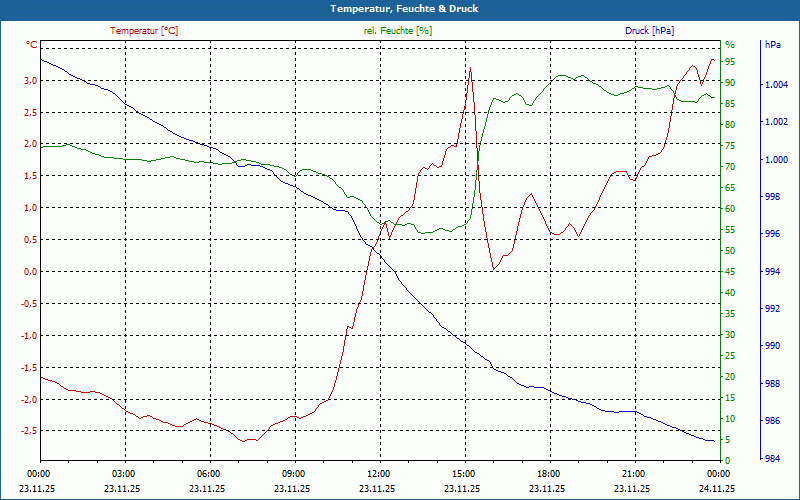Click temperature axis value "2,0"

(30, 144)
